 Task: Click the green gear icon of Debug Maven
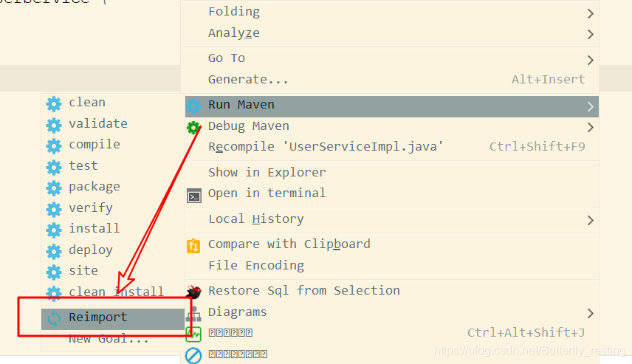pos(193,128)
